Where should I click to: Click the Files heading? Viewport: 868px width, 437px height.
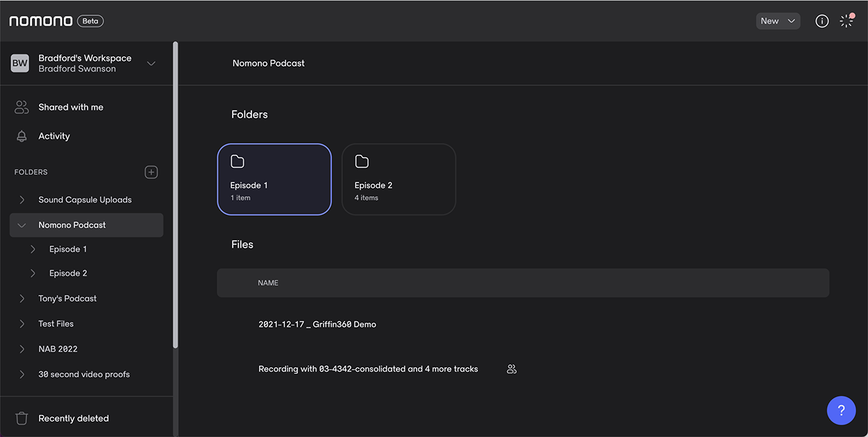coord(242,245)
